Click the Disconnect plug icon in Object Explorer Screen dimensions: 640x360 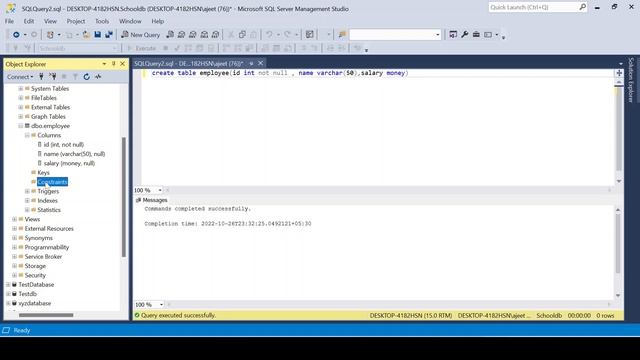click(53, 77)
